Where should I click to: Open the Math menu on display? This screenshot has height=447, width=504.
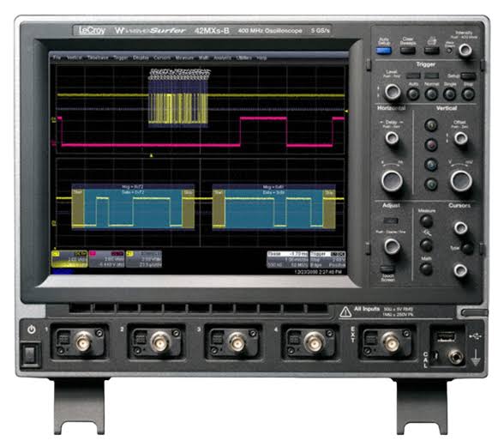pos(203,57)
